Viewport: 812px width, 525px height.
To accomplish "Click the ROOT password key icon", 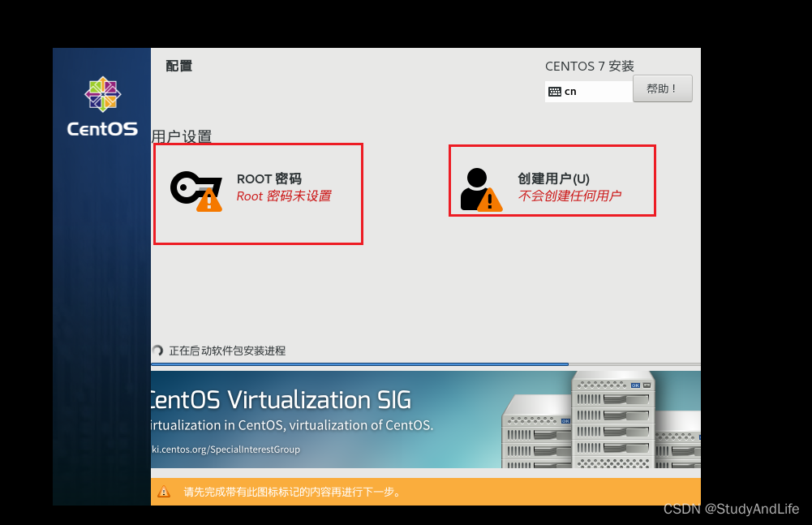I will tap(196, 191).
